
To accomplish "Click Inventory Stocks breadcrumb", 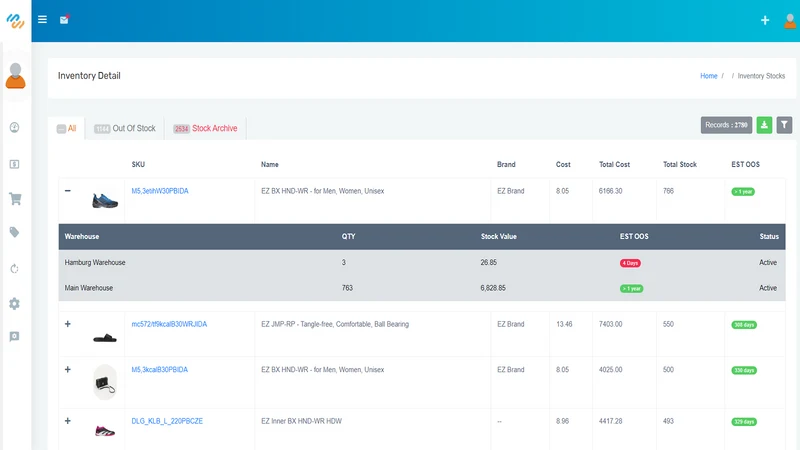I will pyautogui.click(x=761, y=76).
